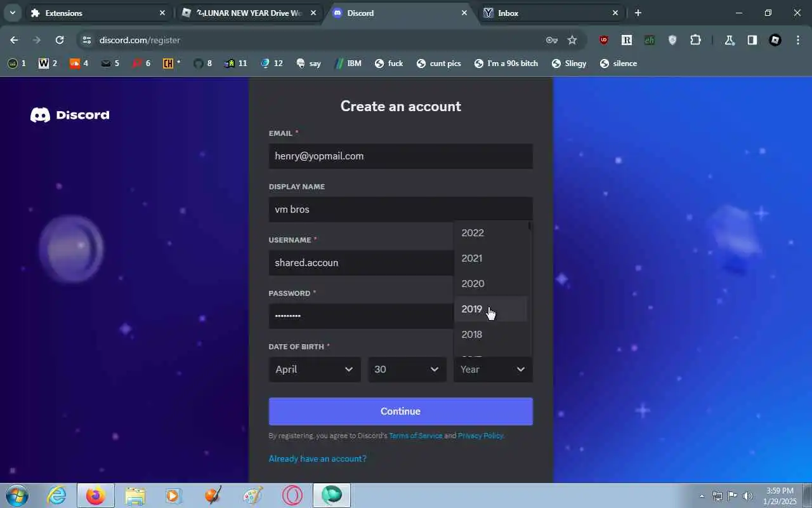812x508 pixels.
Task: Click the Continue button
Action: tap(400, 411)
